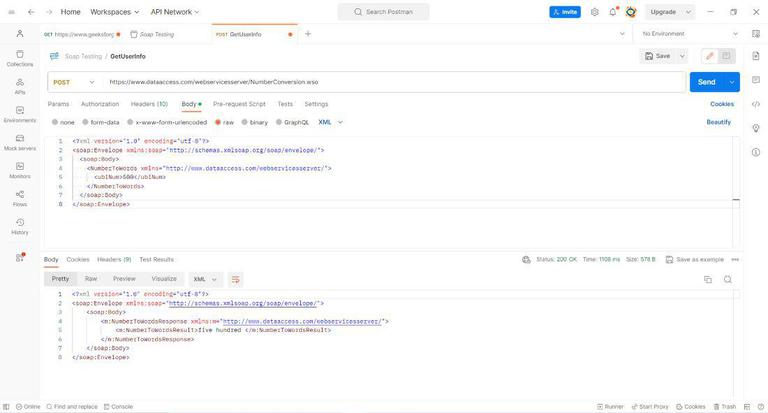Open the notifications bell

point(613,12)
